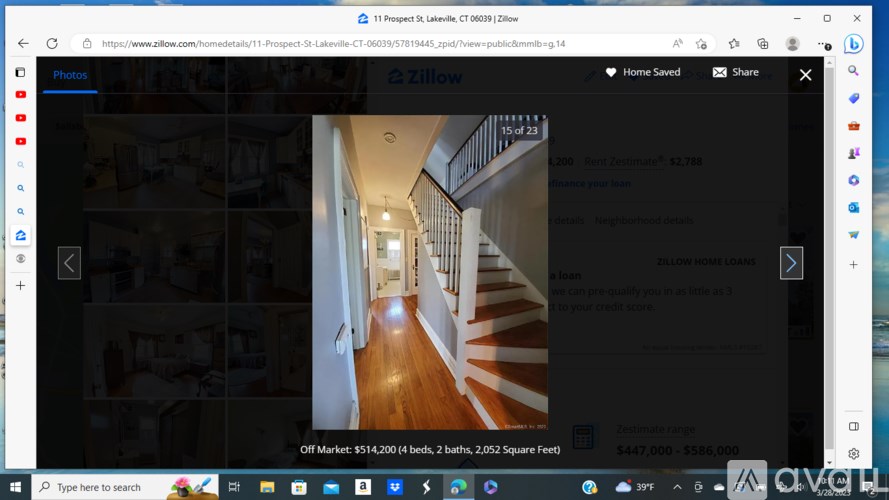
Task: Toggle the sidebar visibility button
Action: pyautogui.click(x=853, y=426)
